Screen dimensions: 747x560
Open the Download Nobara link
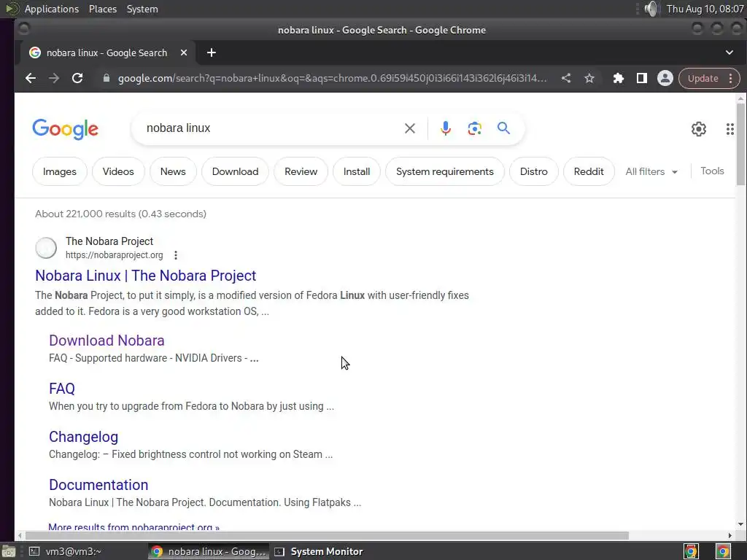[x=107, y=341]
